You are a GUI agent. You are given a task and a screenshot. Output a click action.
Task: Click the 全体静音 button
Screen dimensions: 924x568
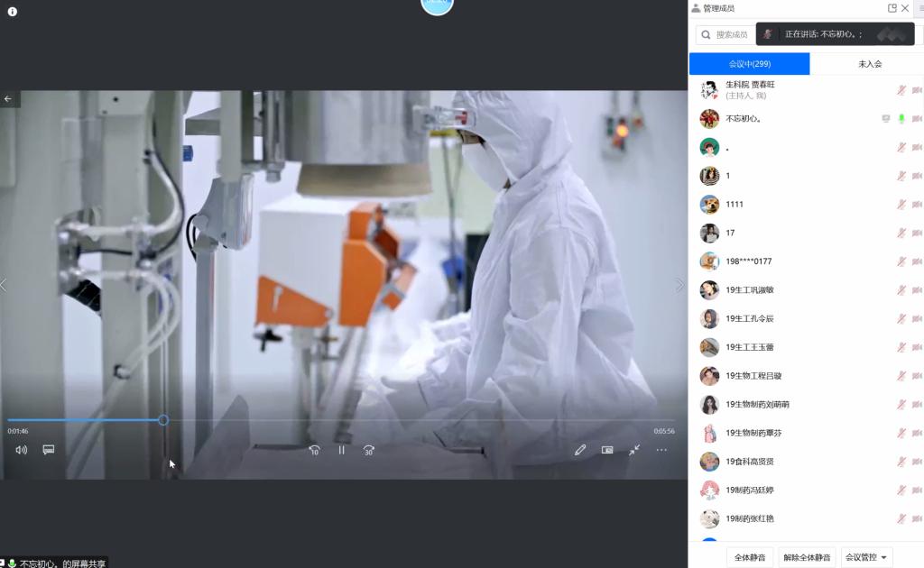click(x=750, y=557)
